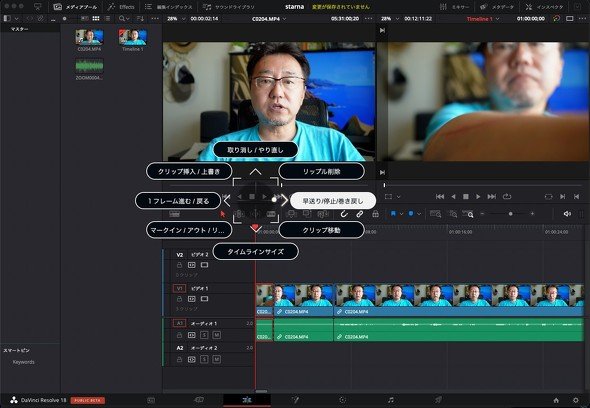Mute audio track A1 with M button
This screenshot has width=590, height=408.
216,335
